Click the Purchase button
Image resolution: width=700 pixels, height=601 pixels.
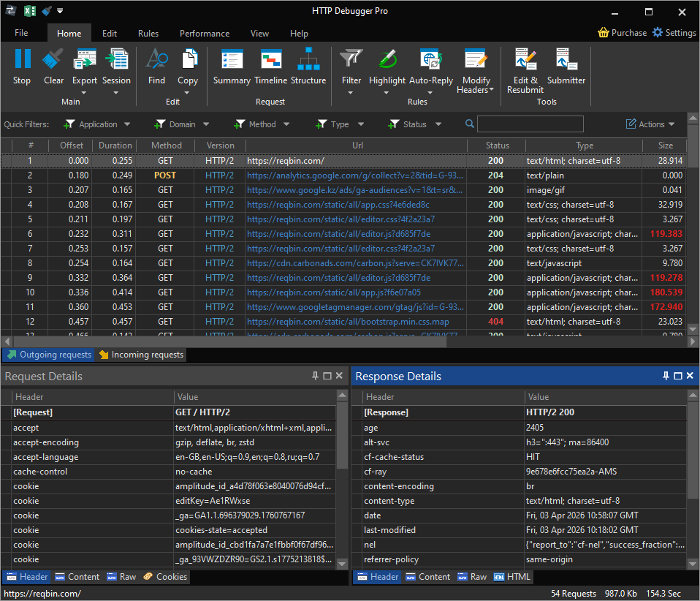pos(623,32)
